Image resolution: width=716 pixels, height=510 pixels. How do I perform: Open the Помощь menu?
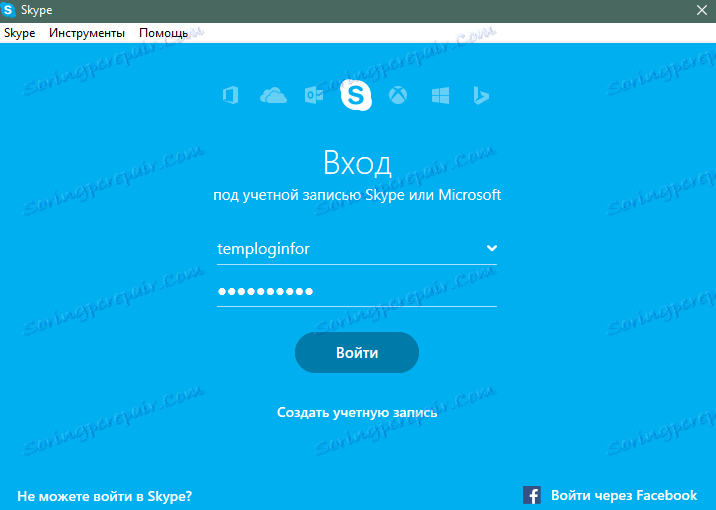pyautogui.click(x=163, y=33)
